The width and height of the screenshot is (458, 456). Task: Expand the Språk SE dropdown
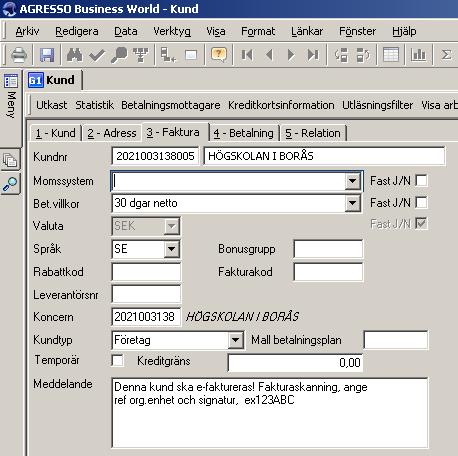tap(172, 249)
